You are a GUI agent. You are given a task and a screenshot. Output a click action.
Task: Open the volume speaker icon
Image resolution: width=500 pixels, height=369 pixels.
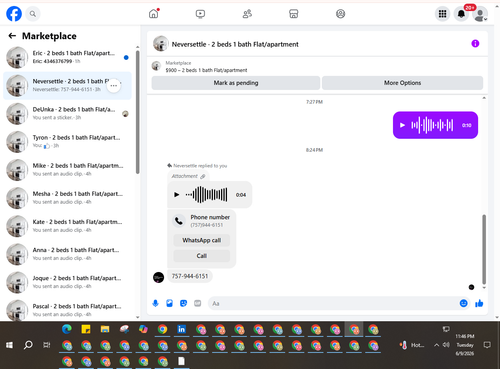pyautogui.click(x=446, y=345)
